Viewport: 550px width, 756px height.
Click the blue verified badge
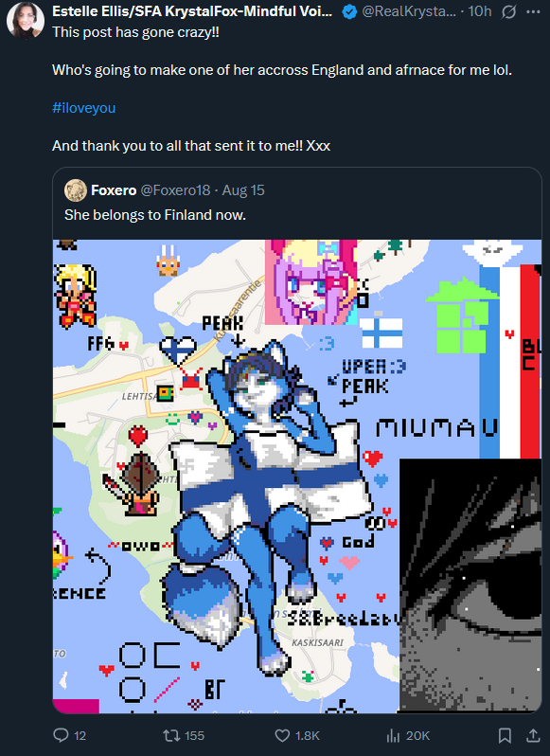pos(349,11)
